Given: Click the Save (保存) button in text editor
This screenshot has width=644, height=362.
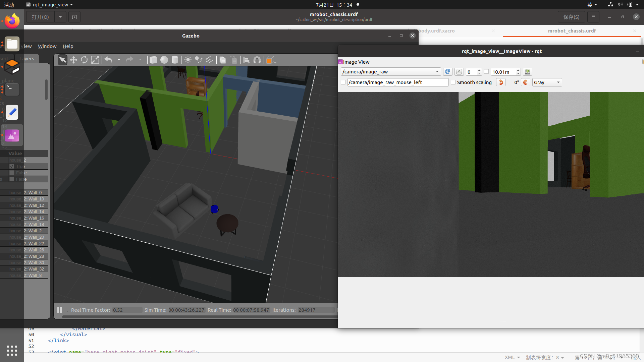Looking at the screenshot, I should (x=572, y=17).
